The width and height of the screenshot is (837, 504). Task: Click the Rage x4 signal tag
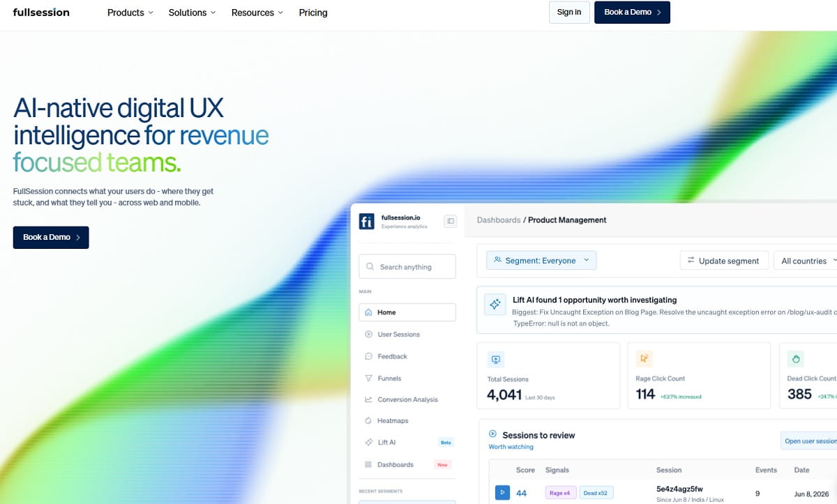coord(560,493)
